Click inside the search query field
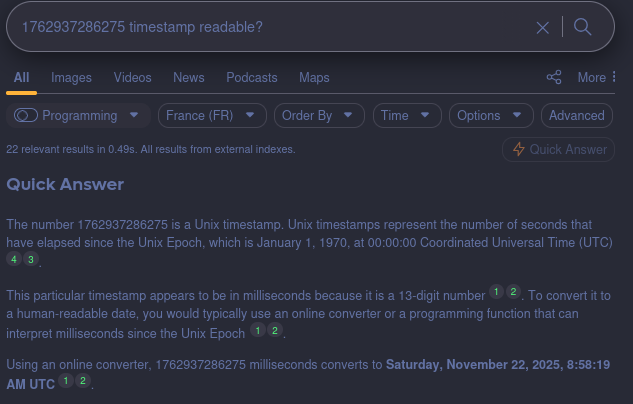This screenshot has width=633, height=404. click(270, 27)
